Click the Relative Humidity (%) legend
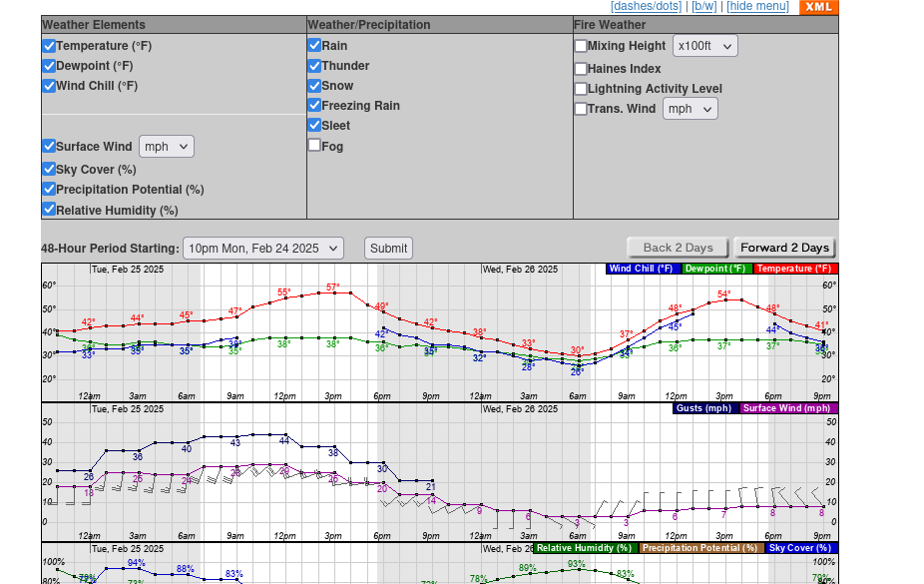 [584, 548]
